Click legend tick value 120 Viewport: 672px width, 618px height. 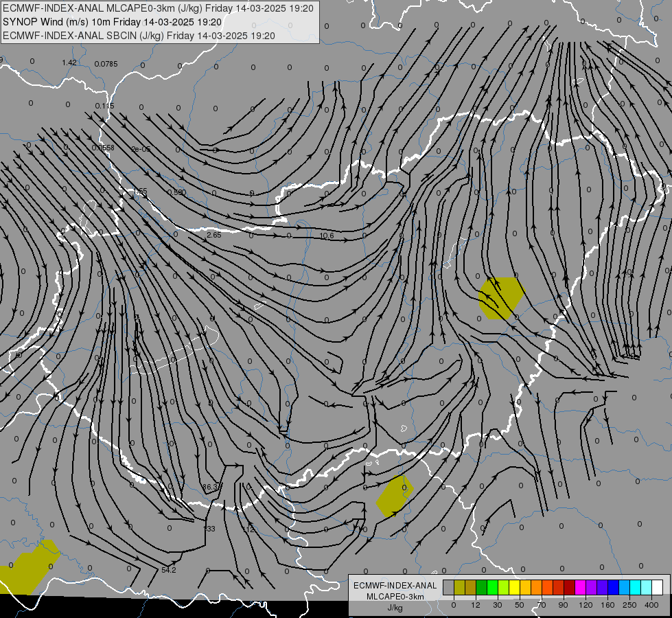pos(586,605)
